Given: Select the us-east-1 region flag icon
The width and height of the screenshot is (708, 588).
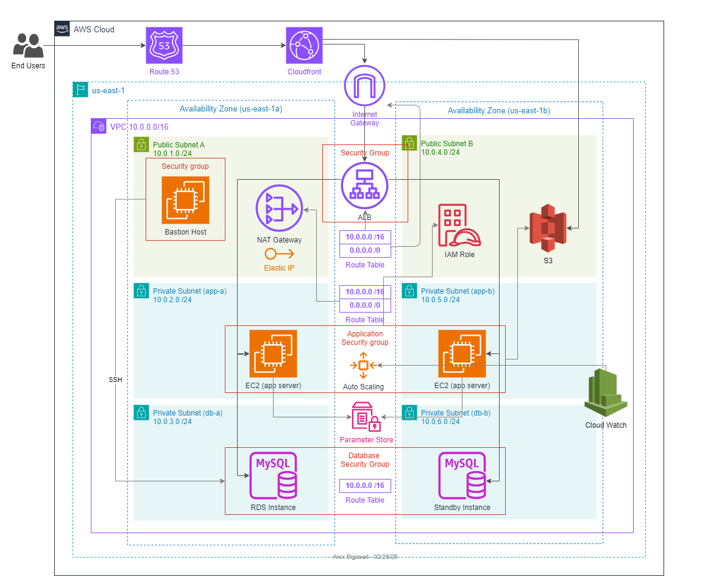Looking at the screenshot, I should click(80, 89).
